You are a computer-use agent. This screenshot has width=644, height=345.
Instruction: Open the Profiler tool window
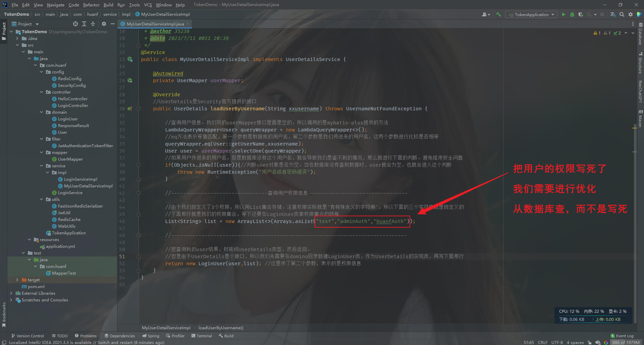click(175, 336)
